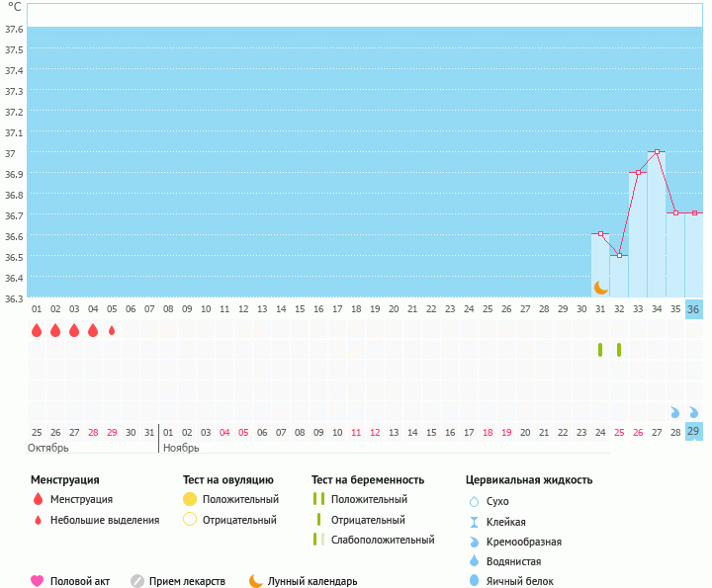Click the cervical fluid drop on day 35
The width and height of the screenshot is (712, 588).
coord(675,412)
